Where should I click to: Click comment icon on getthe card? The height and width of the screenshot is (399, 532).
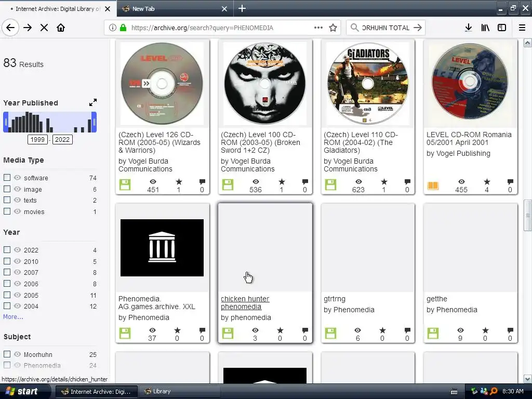point(510,330)
